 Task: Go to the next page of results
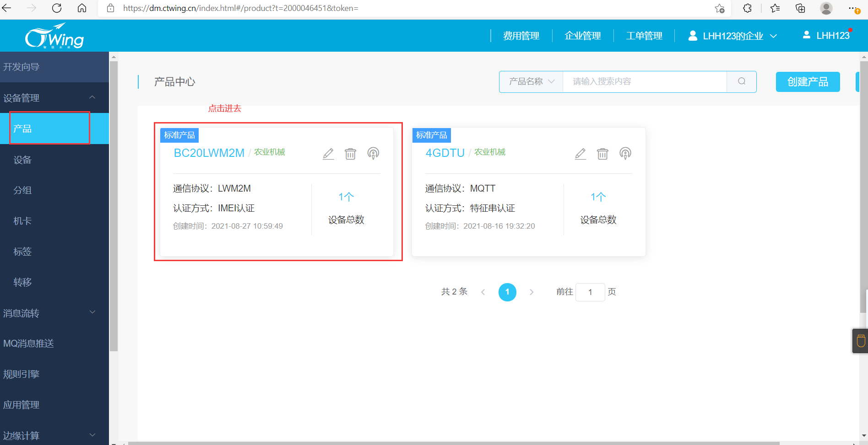[x=532, y=292]
